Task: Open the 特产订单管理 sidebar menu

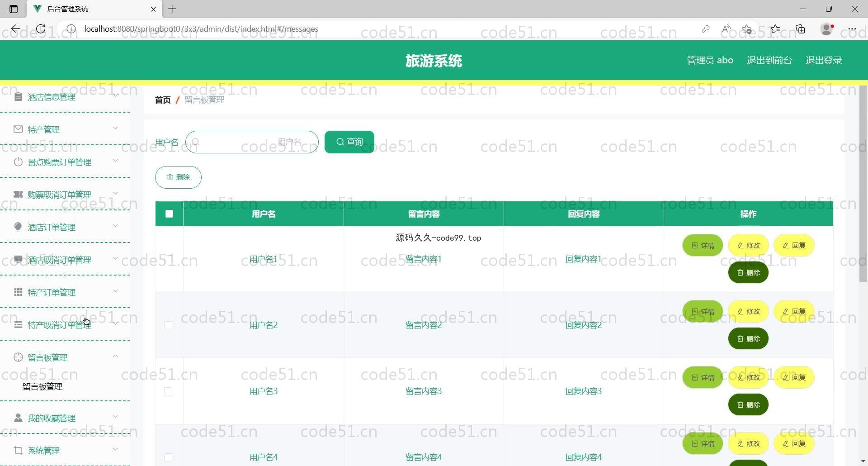Action: (66, 292)
